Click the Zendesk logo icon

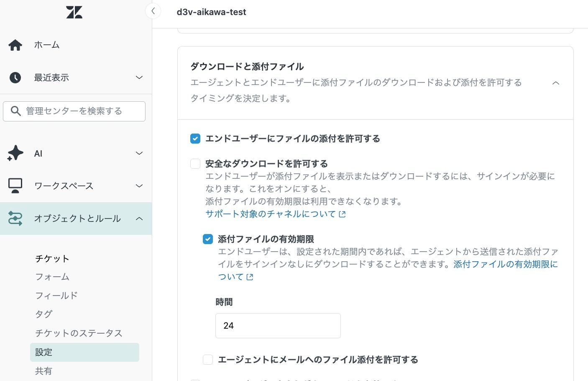pos(74,12)
